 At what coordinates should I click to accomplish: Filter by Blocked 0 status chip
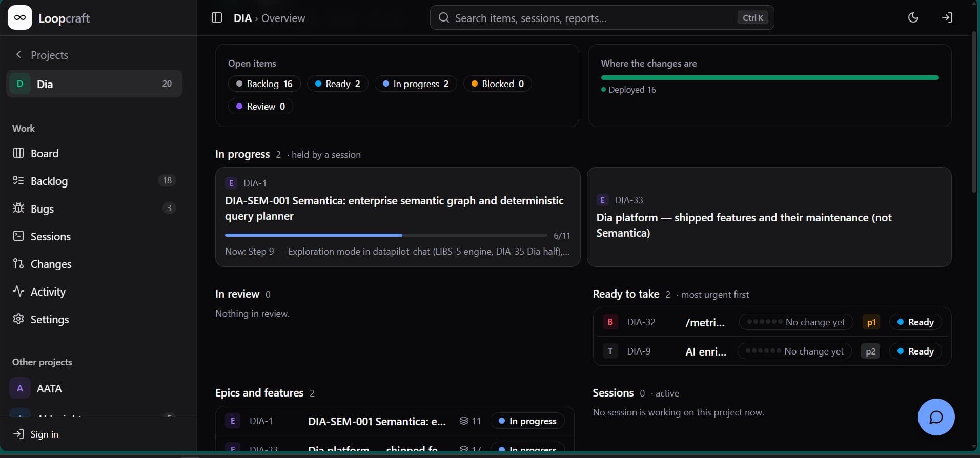(498, 84)
